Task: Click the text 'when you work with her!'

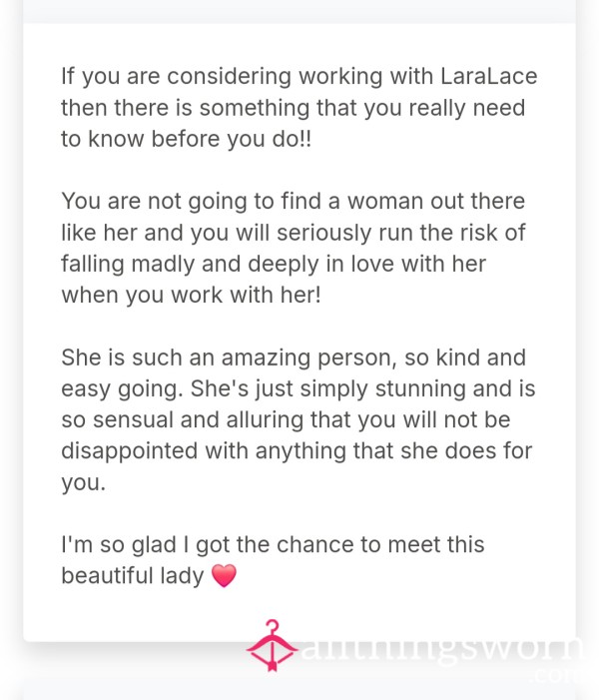Action: 191,296
